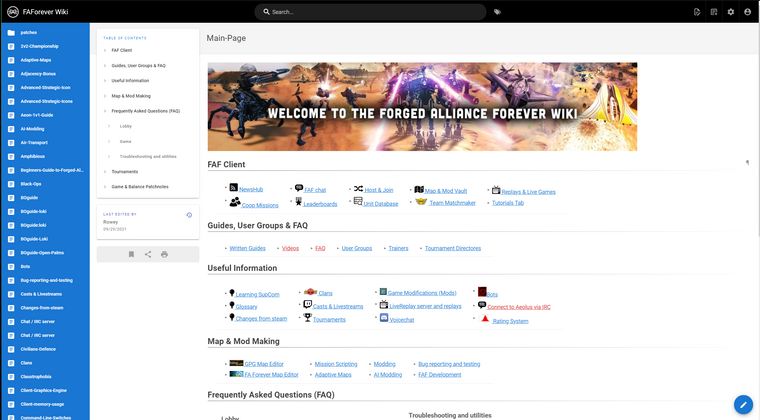Collapse Frequently Asked Questions contents entry
This screenshot has width=760, height=420.
[105, 111]
